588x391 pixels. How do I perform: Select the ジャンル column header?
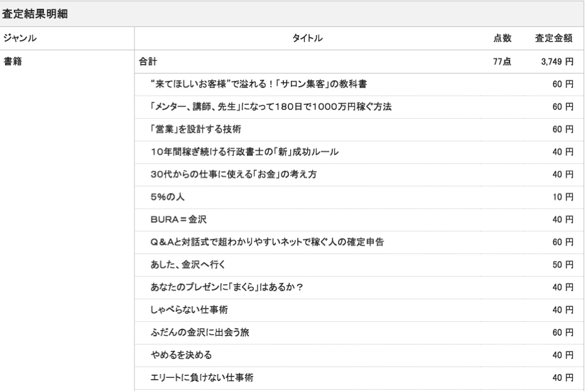20,38
